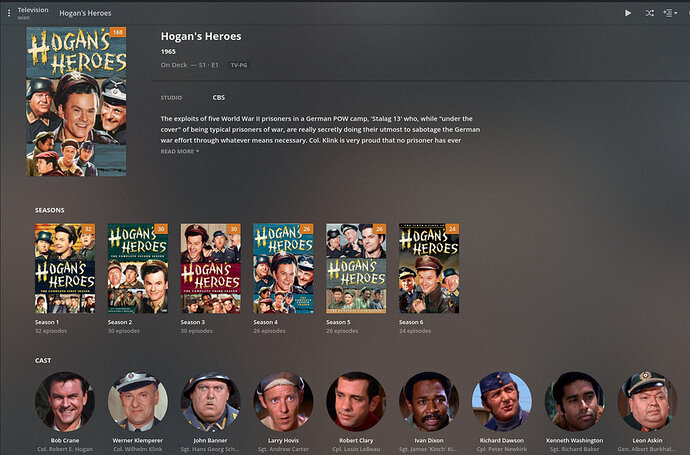
Task: Click the Bob Crane name
Action: (x=65, y=440)
